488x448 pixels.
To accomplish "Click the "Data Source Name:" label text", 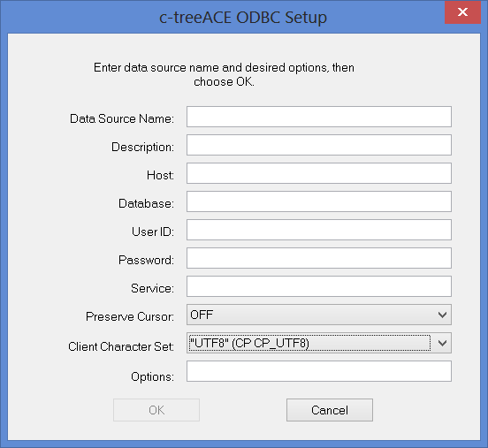I will (122, 118).
